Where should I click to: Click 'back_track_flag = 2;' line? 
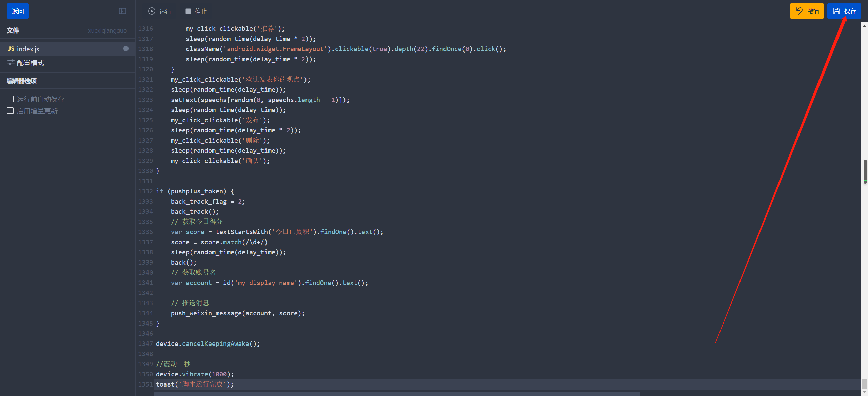(x=208, y=201)
